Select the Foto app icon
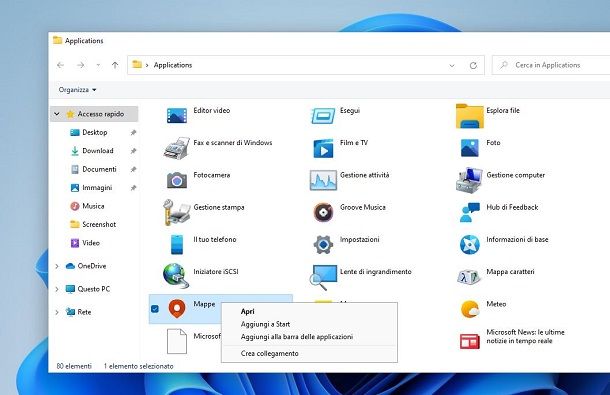610x395 pixels. point(470,148)
